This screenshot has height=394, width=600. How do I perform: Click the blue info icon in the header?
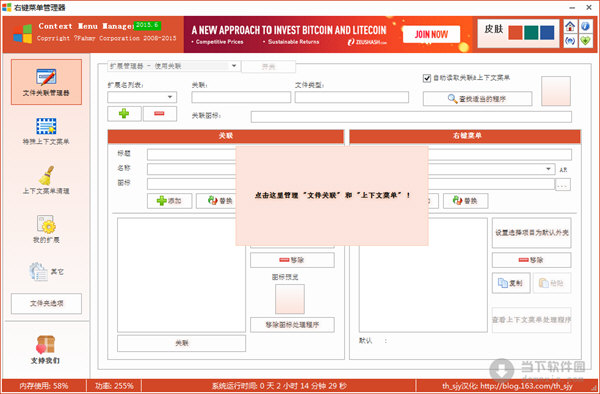(585, 26)
